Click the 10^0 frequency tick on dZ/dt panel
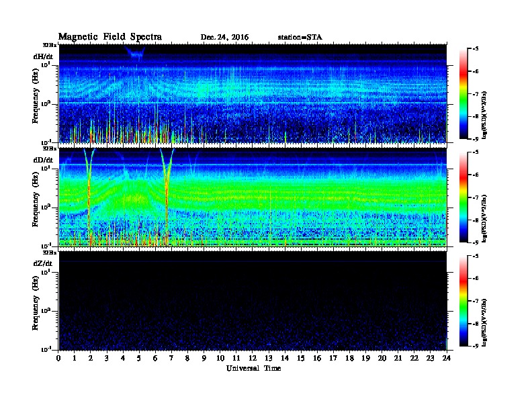This screenshot has width=532, height=411. click(46, 311)
